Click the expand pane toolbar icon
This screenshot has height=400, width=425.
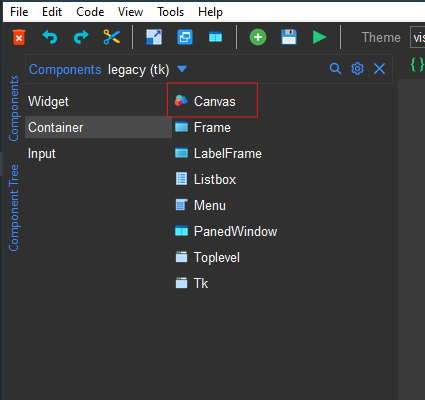154,37
